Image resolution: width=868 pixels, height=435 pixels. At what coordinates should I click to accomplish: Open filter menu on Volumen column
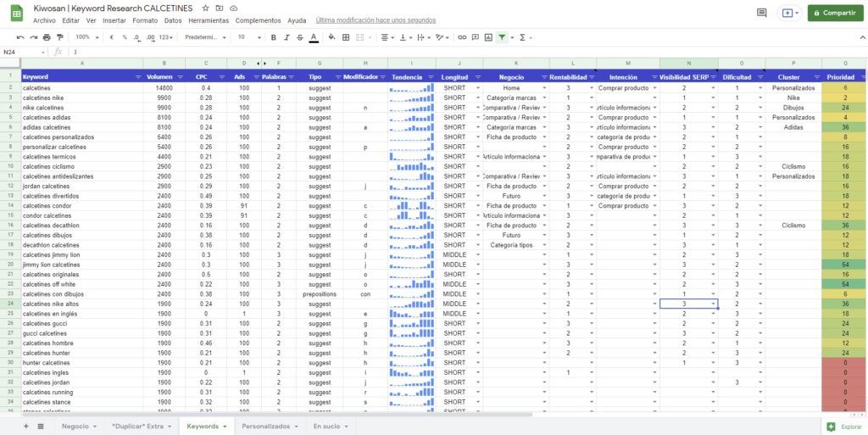179,77
